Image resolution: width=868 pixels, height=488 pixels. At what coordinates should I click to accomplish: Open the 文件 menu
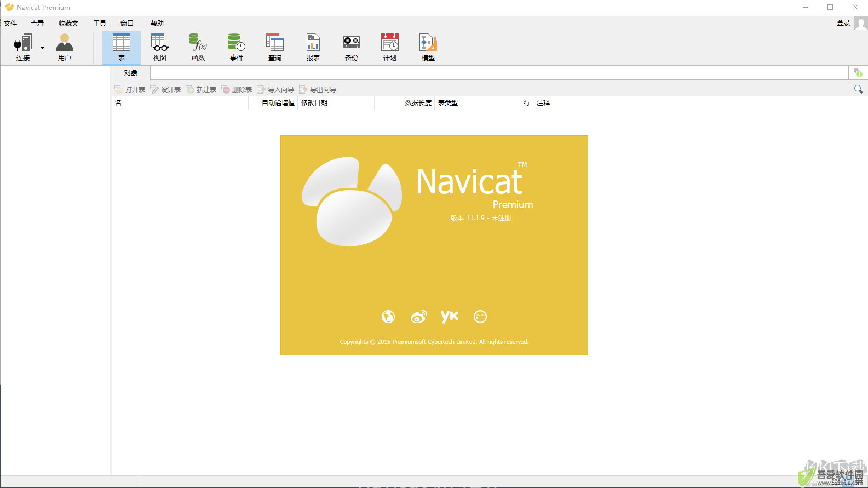10,24
